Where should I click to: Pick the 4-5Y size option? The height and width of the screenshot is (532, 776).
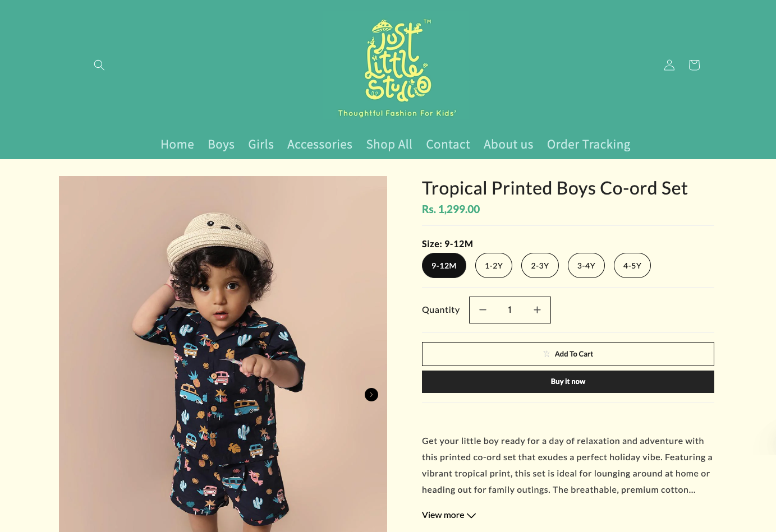(x=632, y=266)
